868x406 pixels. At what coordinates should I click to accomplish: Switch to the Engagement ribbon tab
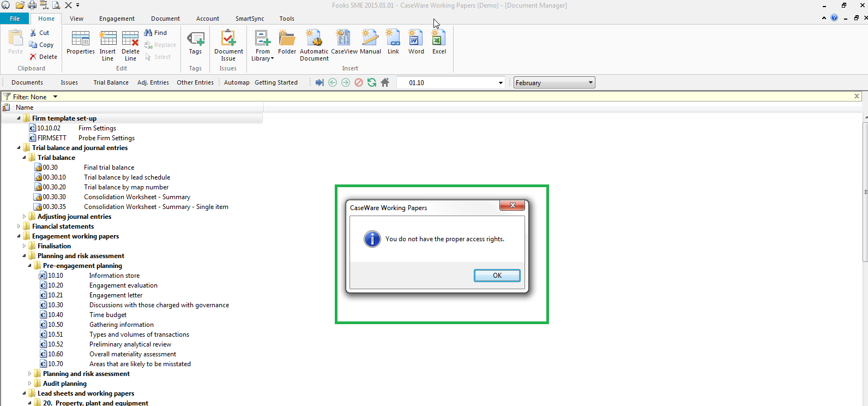(117, 19)
